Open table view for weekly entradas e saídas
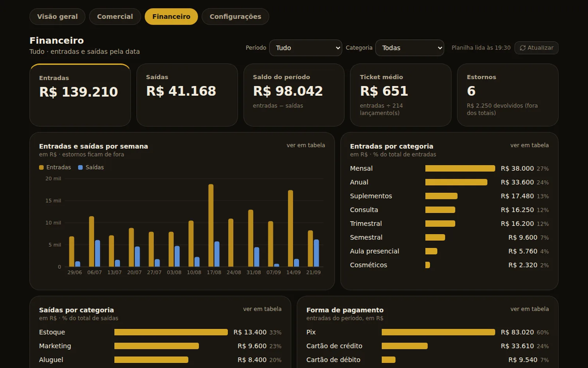Viewport: 588px width, 368px height. [306, 145]
